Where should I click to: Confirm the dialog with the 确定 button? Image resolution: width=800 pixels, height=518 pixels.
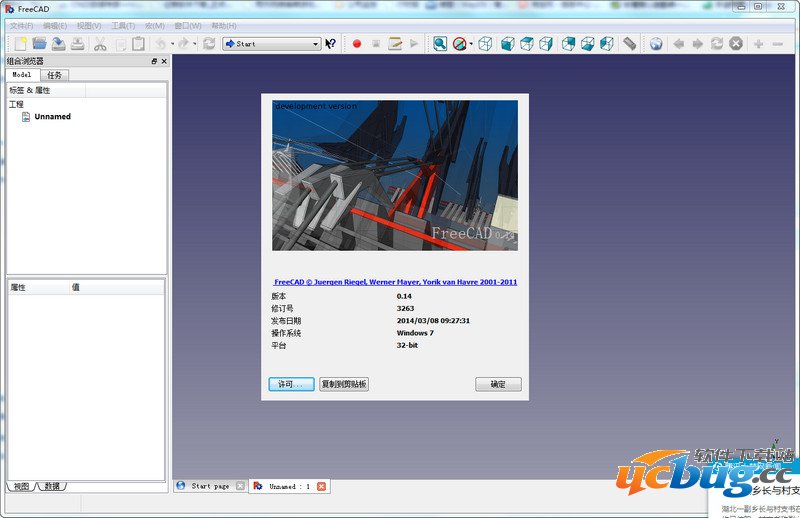coord(498,384)
